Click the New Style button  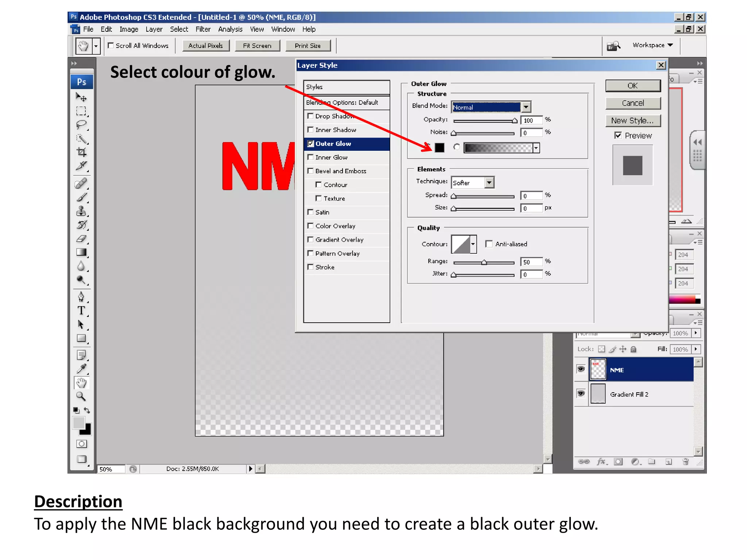point(633,121)
